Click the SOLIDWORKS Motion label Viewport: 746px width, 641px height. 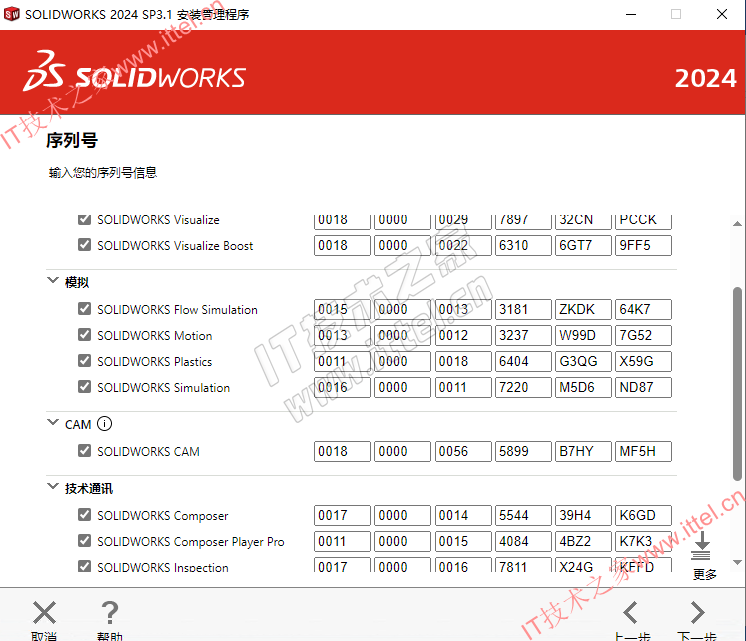pos(155,335)
